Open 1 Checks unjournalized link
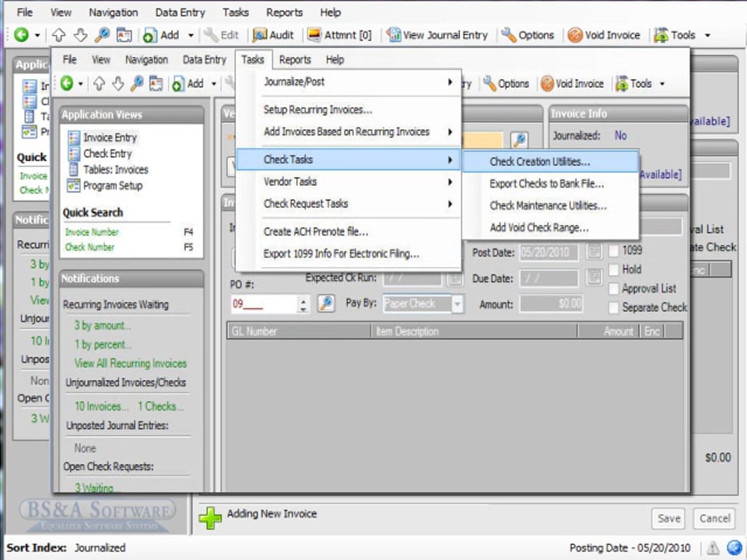747x560 pixels. (160, 406)
